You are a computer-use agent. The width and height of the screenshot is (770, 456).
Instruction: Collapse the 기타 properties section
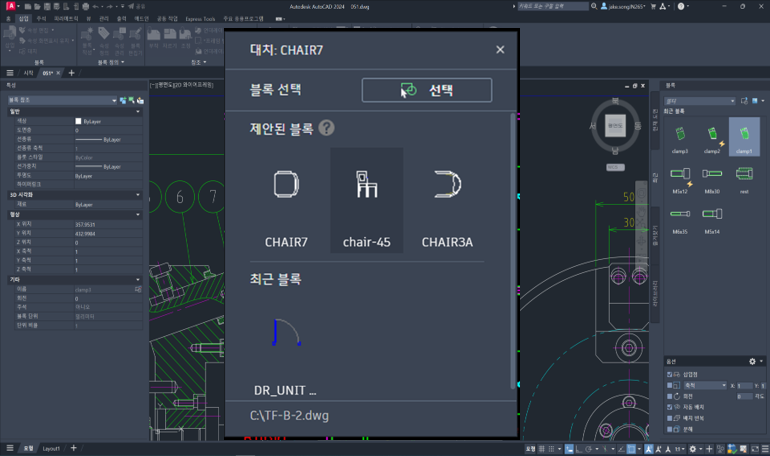[138, 279]
